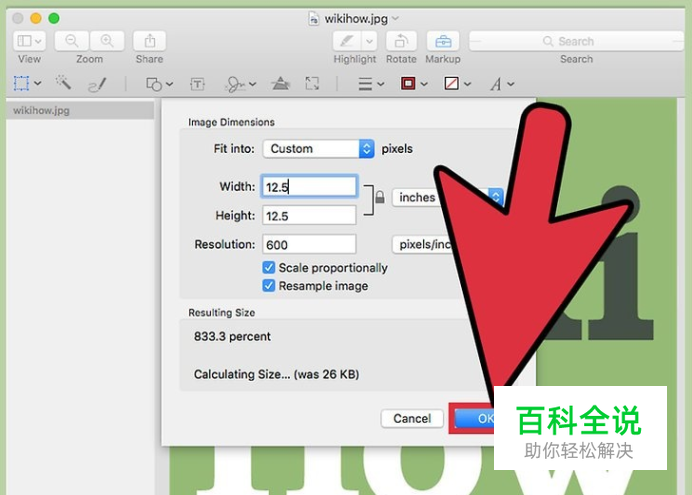The height and width of the screenshot is (495, 692).
Task: Click the Zoom out magnifier
Action: 71,41
